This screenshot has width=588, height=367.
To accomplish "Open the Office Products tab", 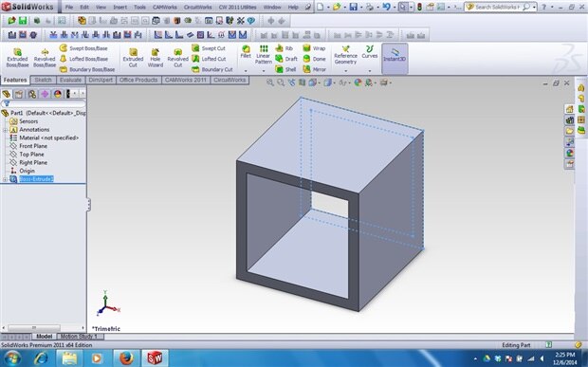I will click(x=138, y=80).
